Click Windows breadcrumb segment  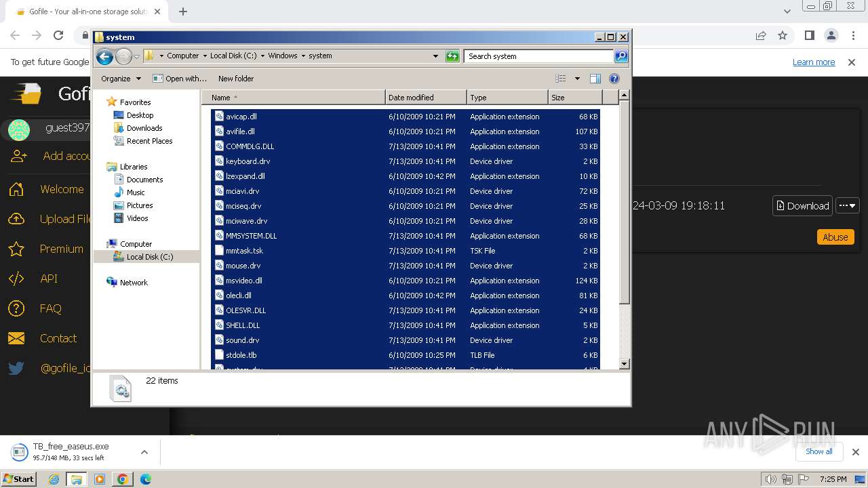283,56
